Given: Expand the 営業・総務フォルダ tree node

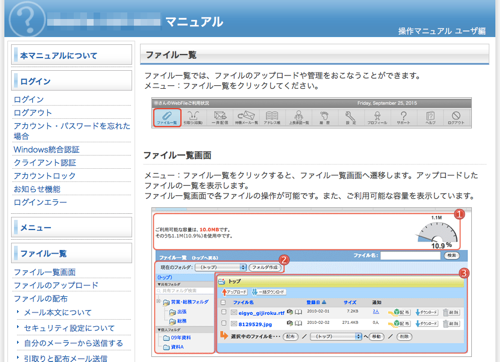Looking at the screenshot, I should pyautogui.click(x=159, y=301).
